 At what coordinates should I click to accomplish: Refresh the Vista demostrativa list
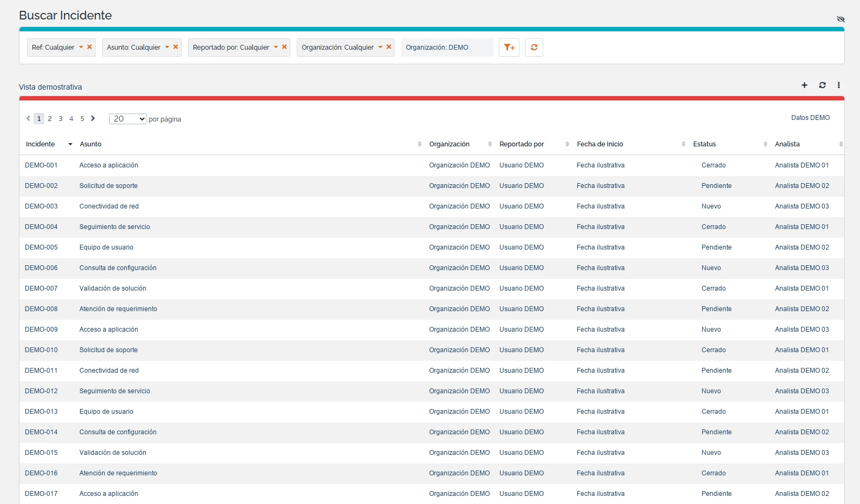click(x=822, y=85)
